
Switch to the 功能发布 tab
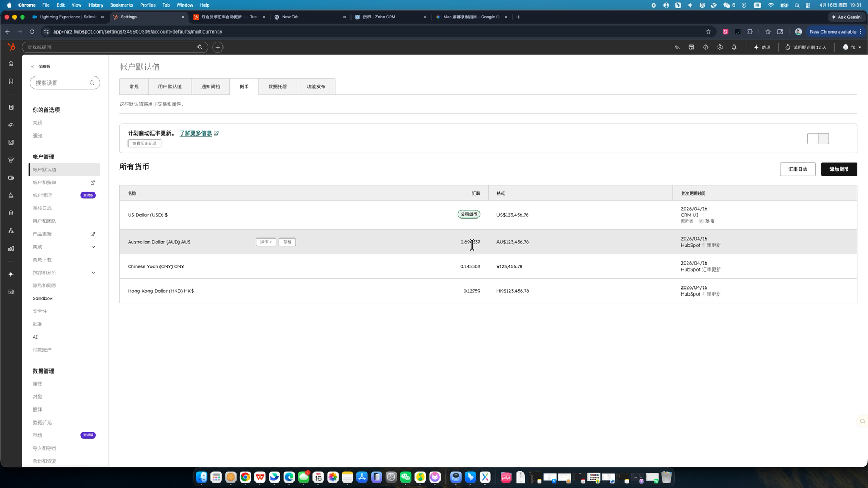click(316, 86)
